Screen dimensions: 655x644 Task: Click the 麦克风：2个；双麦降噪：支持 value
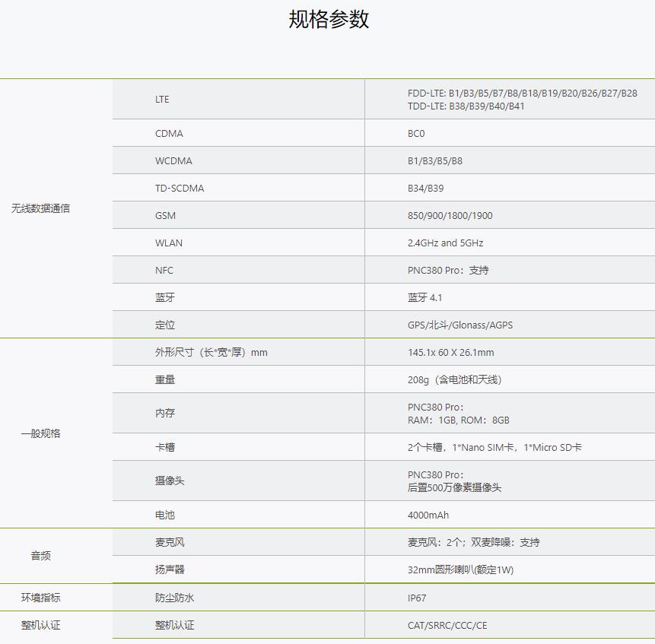(474, 542)
